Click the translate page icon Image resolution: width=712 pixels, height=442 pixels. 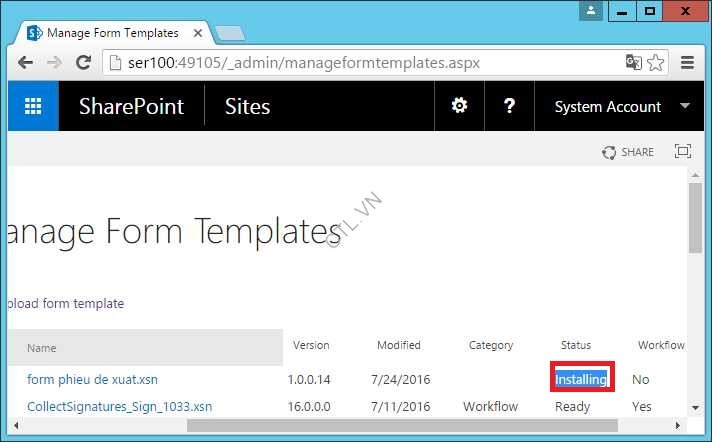[633, 62]
